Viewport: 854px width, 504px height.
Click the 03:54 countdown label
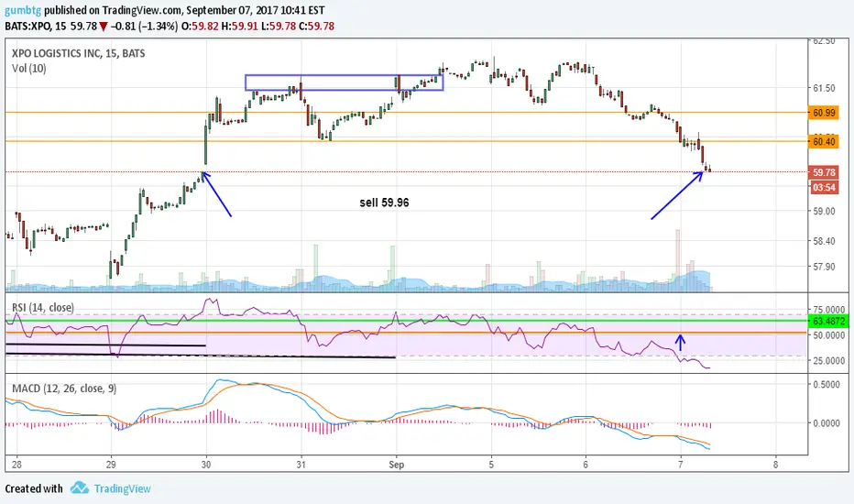pos(824,188)
